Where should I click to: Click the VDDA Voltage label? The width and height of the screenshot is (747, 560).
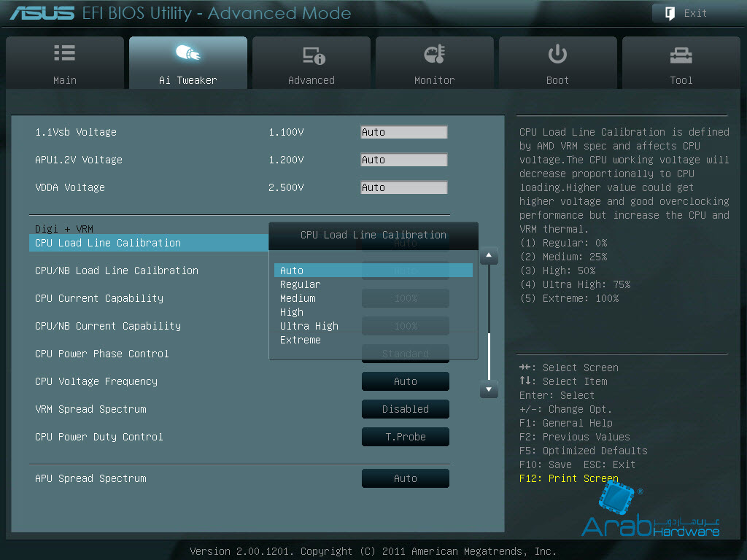click(x=70, y=187)
